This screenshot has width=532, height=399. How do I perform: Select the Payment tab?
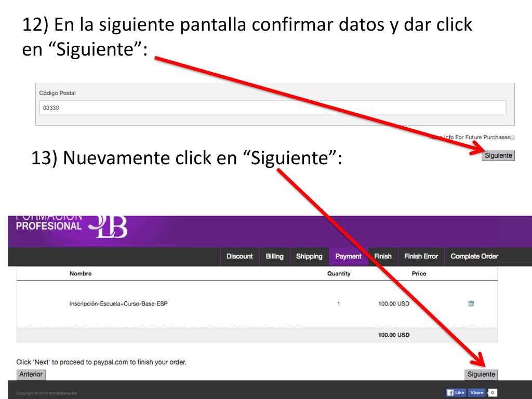tap(349, 257)
